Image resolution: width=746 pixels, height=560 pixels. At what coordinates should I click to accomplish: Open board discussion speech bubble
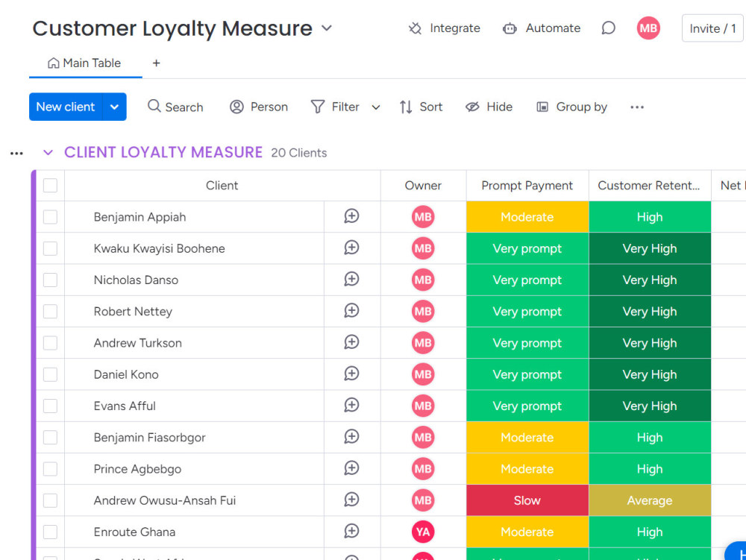[608, 28]
